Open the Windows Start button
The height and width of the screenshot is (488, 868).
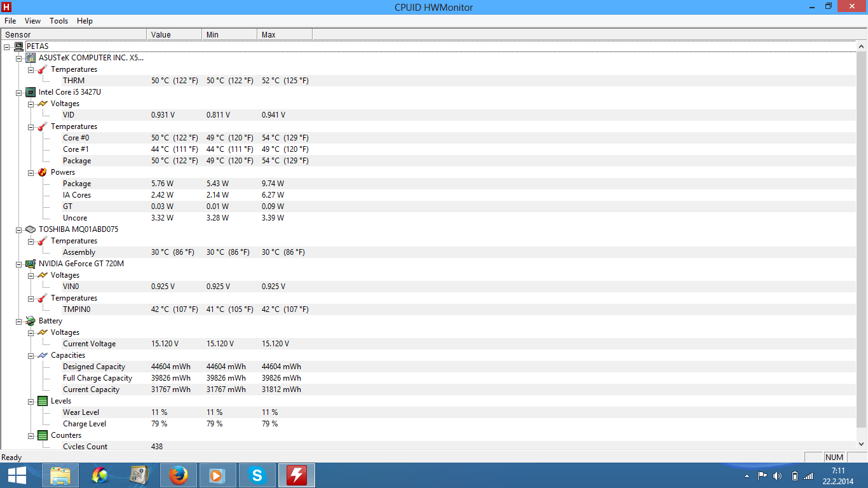pyautogui.click(x=17, y=475)
